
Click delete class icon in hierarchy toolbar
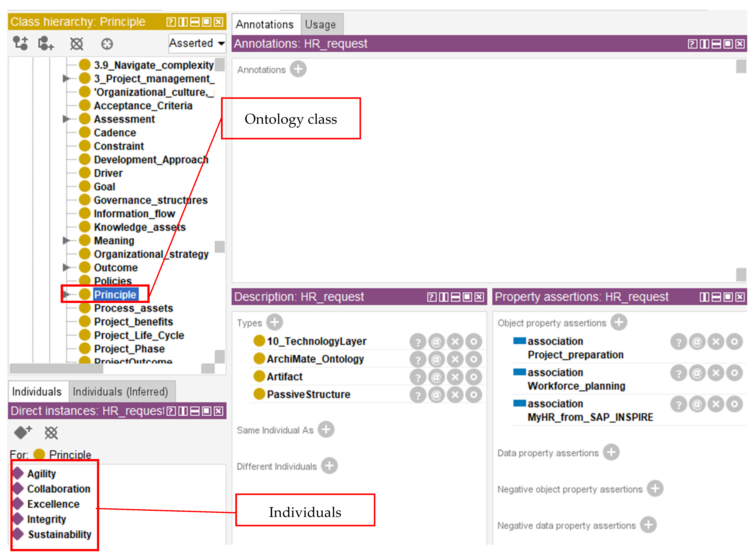[x=76, y=44]
